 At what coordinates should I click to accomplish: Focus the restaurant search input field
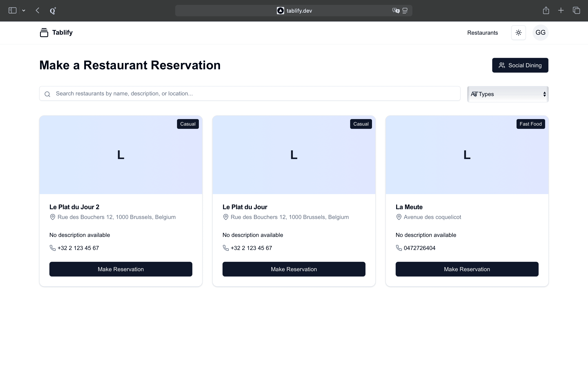point(250,93)
